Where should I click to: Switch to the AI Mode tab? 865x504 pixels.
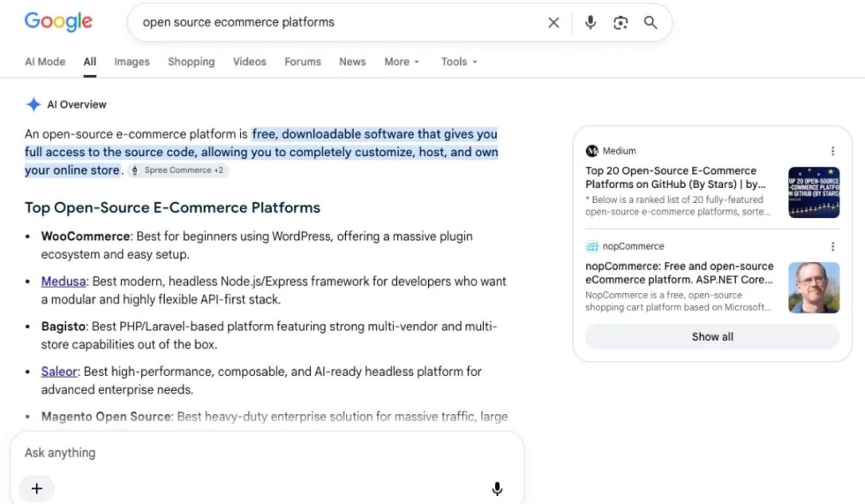[45, 62]
